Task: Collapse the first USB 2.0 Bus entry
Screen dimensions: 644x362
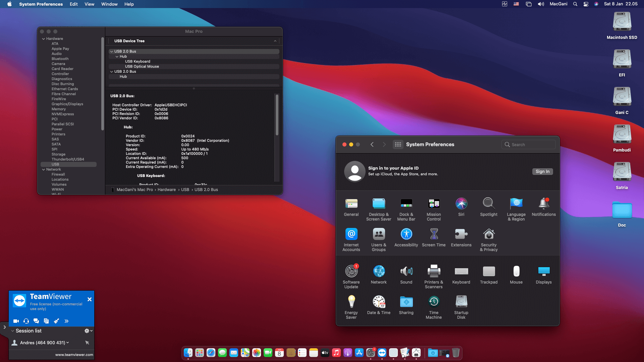Action: point(111,51)
